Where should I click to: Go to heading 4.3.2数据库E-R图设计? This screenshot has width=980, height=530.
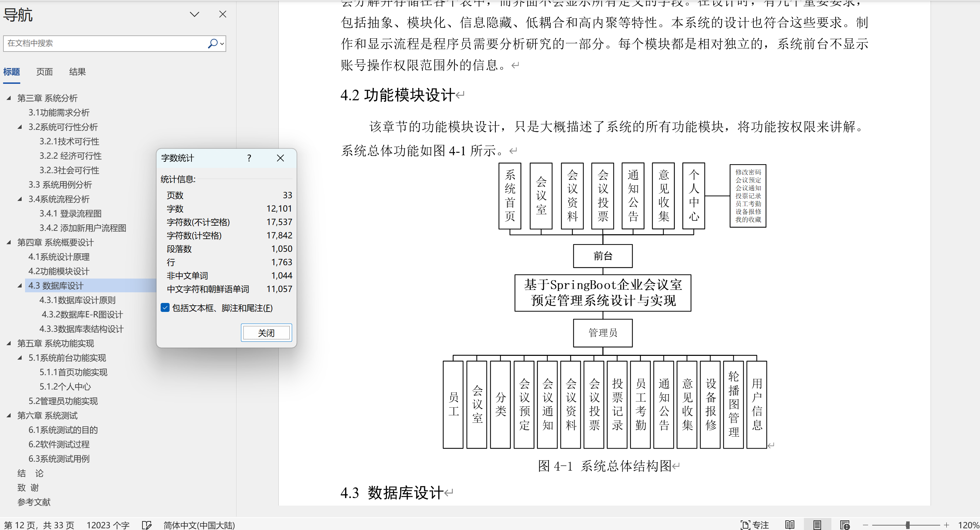[82, 315]
